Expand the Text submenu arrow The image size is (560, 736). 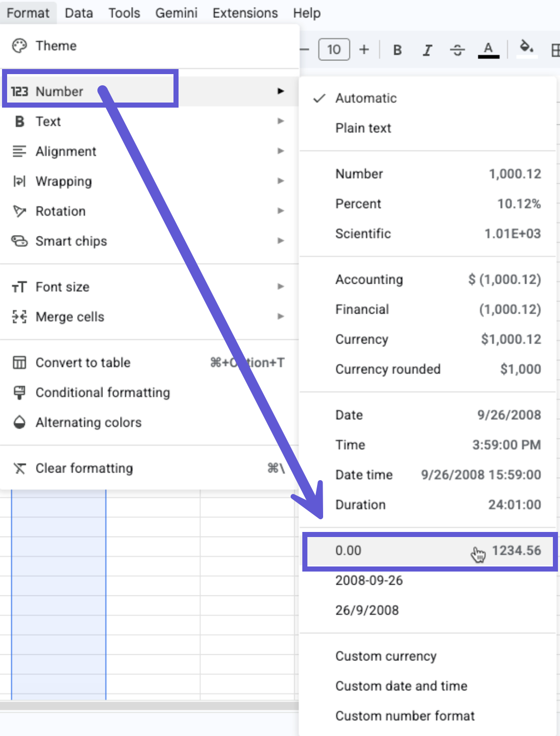[x=281, y=121]
